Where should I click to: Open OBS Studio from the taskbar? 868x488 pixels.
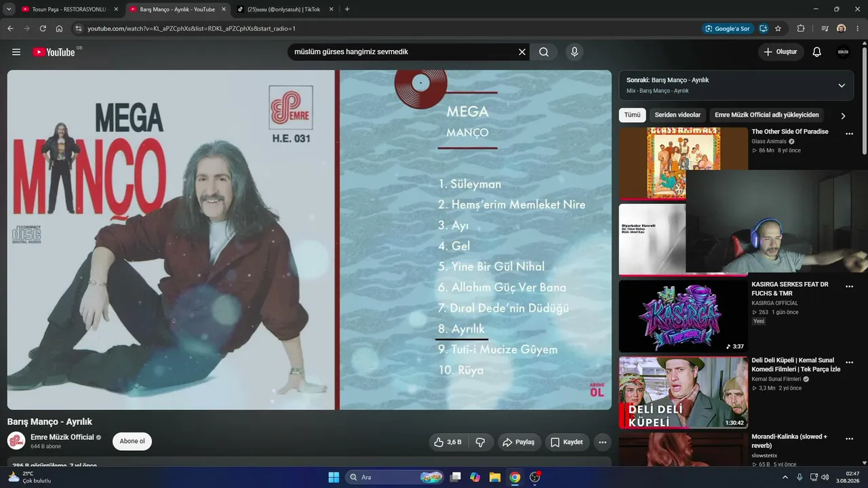(x=535, y=477)
